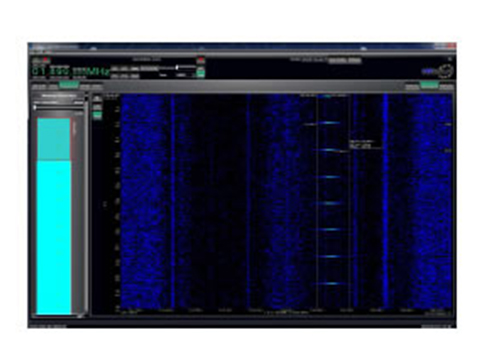Open the lower combo box next to the frequency
Screen dimensions: 480x360
pos(125,76)
